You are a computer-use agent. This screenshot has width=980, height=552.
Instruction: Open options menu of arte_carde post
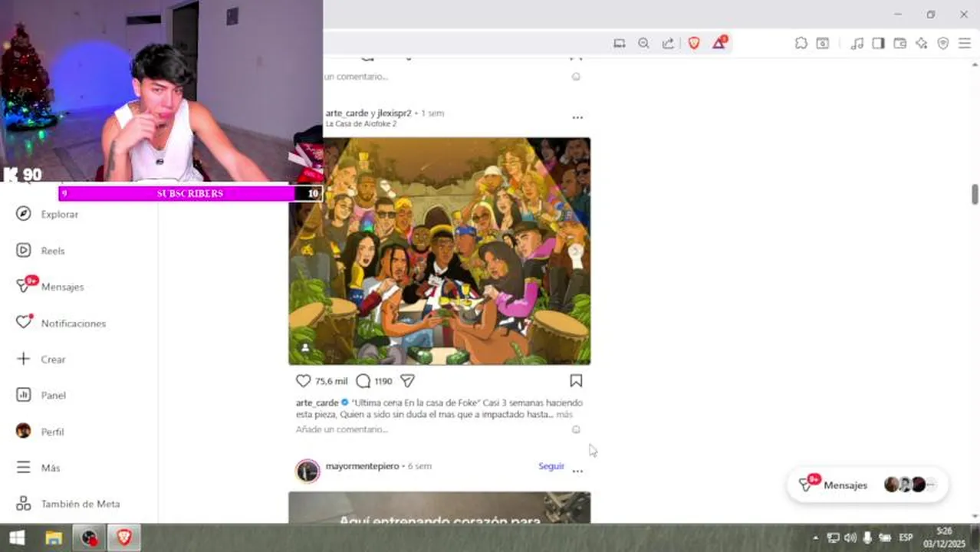[577, 117]
